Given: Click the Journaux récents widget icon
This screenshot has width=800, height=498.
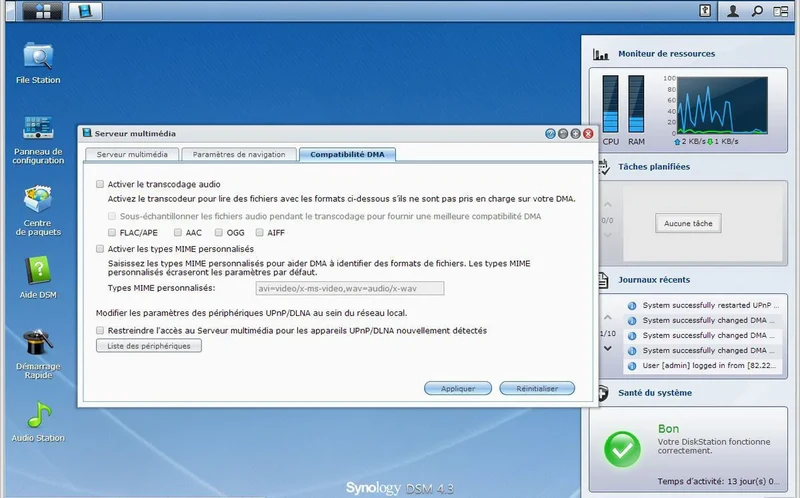Looking at the screenshot, I should [x=604, y=280].
